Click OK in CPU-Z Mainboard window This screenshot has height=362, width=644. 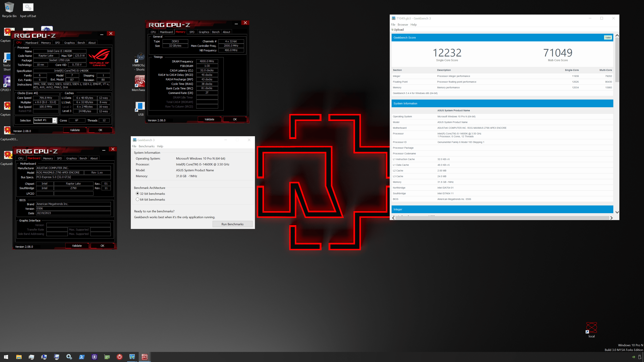click(102, 246)
